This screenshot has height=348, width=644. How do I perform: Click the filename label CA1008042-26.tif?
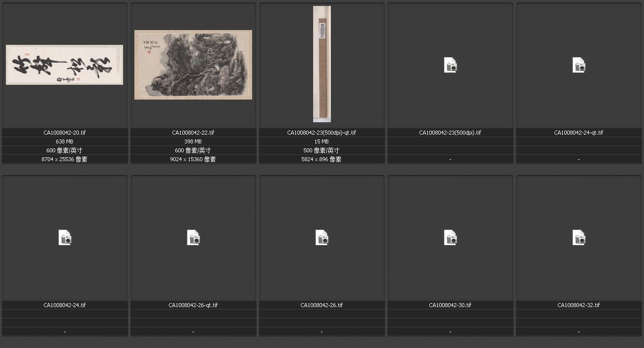coord(322,305)
